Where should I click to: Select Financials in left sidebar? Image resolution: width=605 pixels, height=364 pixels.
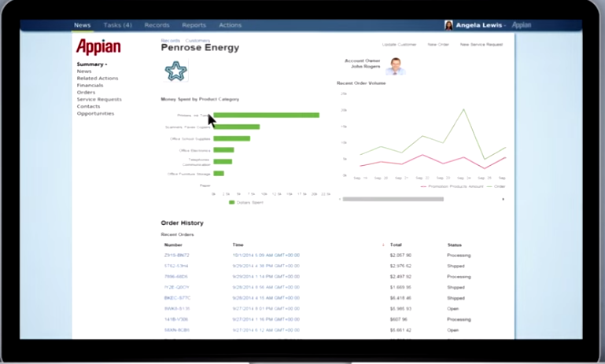[90, 85]
